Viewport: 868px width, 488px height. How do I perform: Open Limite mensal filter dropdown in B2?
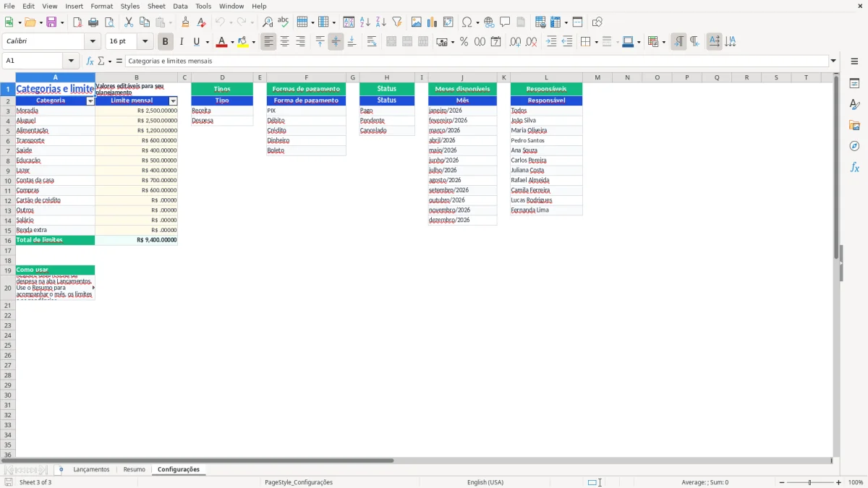pos(173,101)
